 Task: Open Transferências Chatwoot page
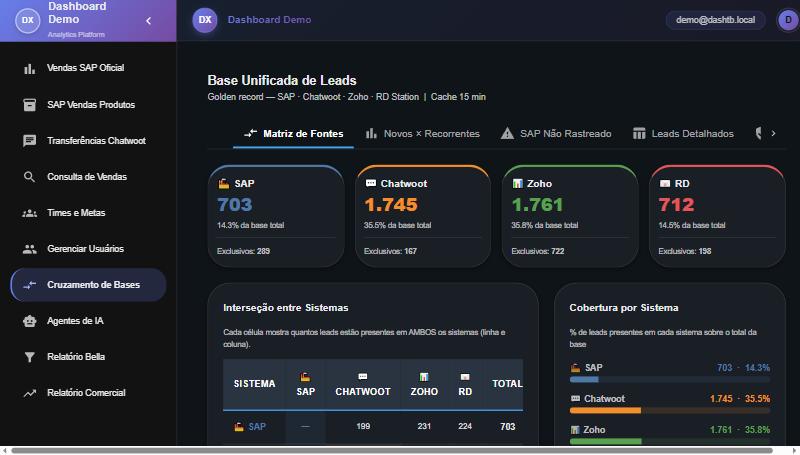pyautogui.click(x=88, y=141)
